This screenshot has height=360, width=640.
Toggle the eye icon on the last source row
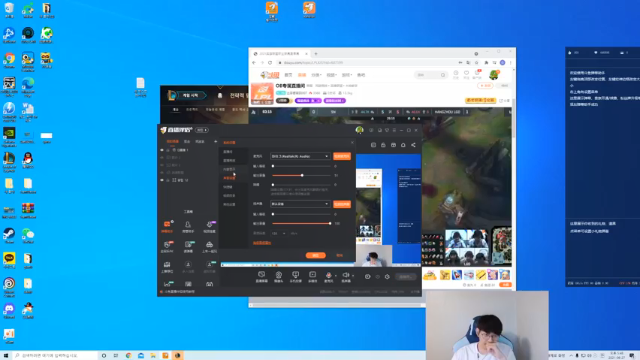(x=162, y=180)
